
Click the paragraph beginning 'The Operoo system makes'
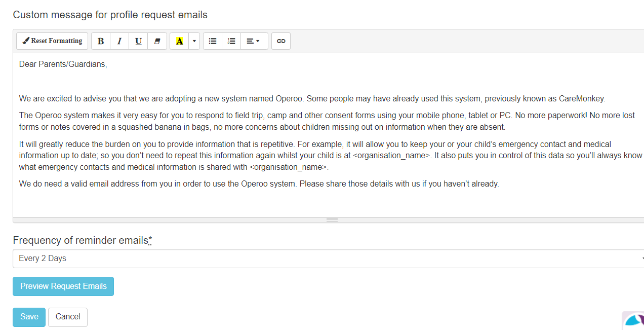(327, 121)
